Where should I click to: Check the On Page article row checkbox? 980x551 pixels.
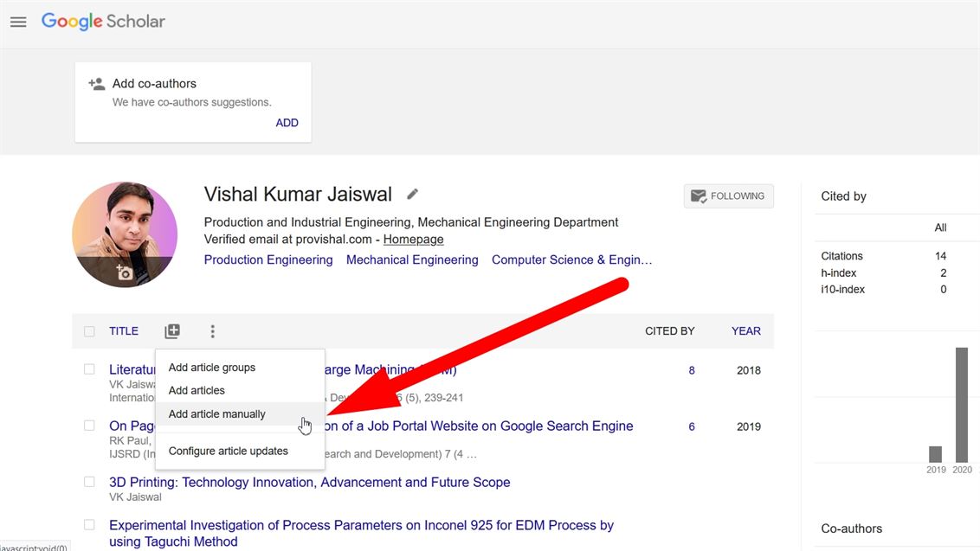89,426
